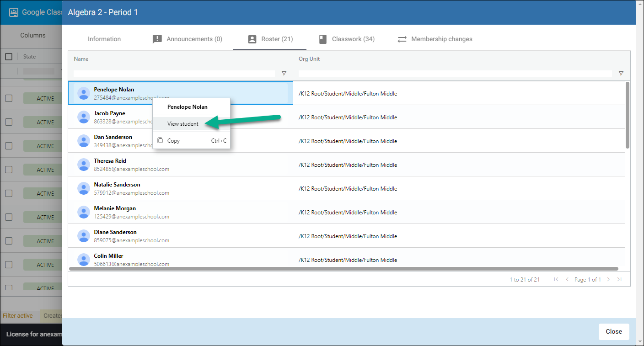Go to last page pagination icon
The height and width of the screenshot is (346, 644).
coord(619,279)
